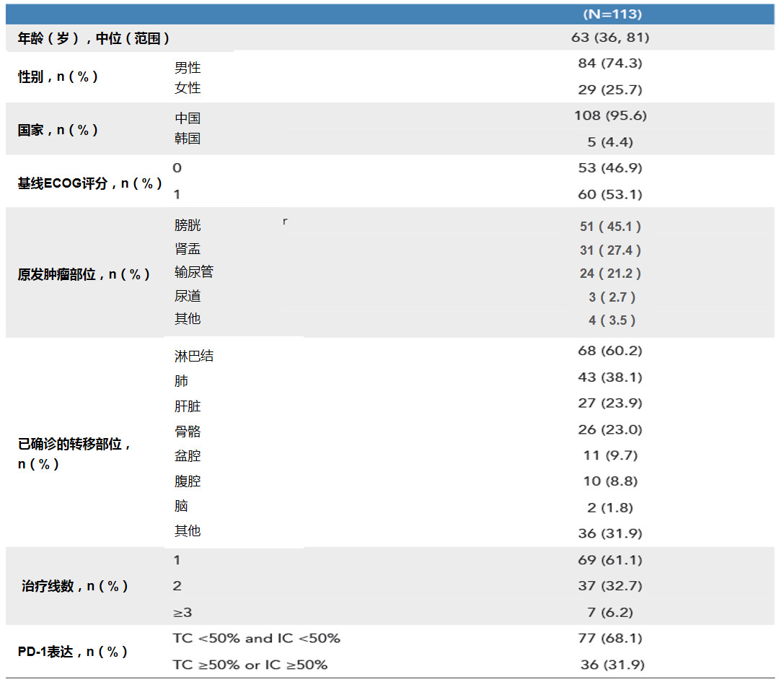This screenshot has width=784, height=682.
Task: Select the value 77 (68.1)
Action: point(610,639)
